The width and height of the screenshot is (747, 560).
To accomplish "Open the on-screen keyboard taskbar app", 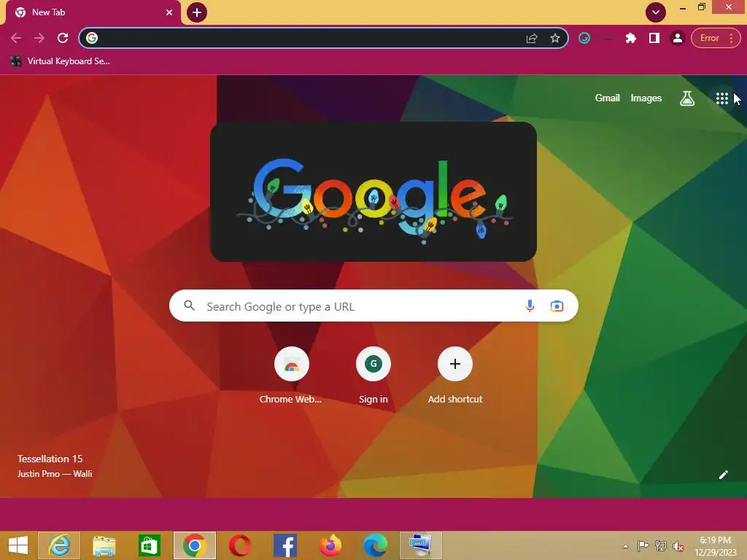I will (x=421, y=545).
